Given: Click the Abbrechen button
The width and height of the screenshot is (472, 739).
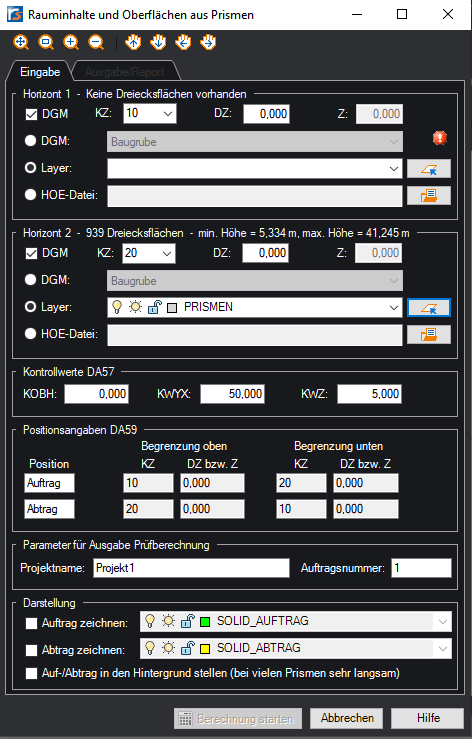Looking at the screenshot, I should (x=347, y=718).
